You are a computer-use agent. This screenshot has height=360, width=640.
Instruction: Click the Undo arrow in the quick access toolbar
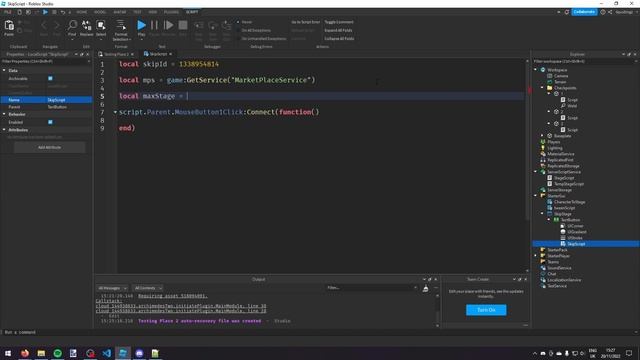click(63, 12)
